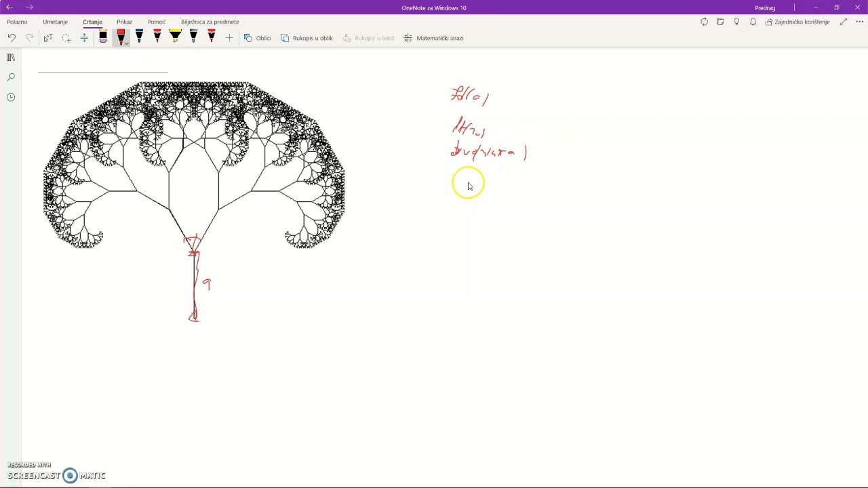This screenshot has height=488, width=868.
Task: Enter full screen mode with diagonal arrows
Action: 844,22
